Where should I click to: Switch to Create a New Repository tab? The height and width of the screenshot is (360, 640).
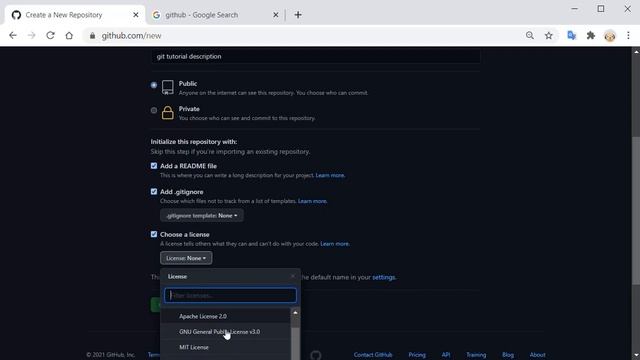click(x=75, y=15)
